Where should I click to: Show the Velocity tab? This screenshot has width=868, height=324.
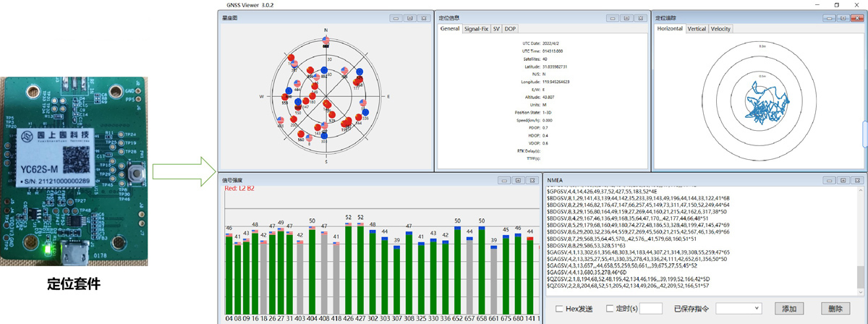(720, 29)
